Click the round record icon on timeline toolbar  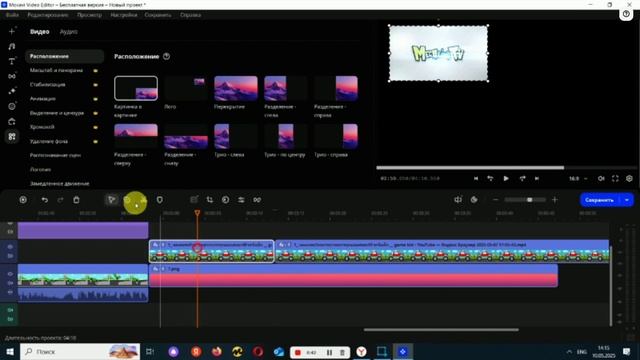click(x=23, y=200)
